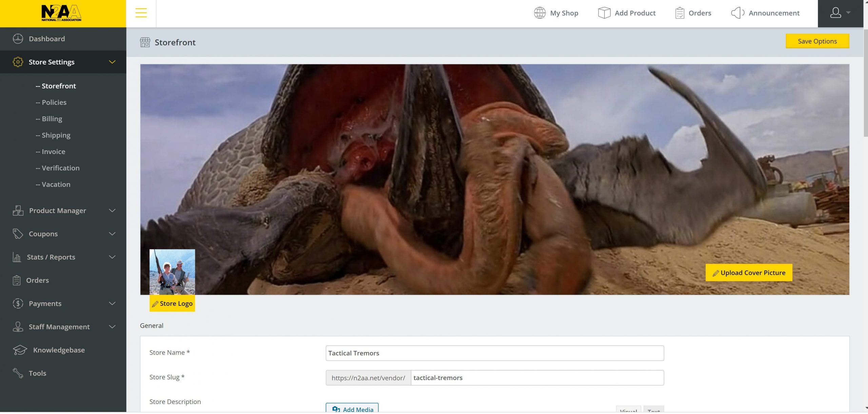The height and width of the screenshot is (414, 868).
Task: Click the Orders clipboard icon in header
Action: point(680,13)
